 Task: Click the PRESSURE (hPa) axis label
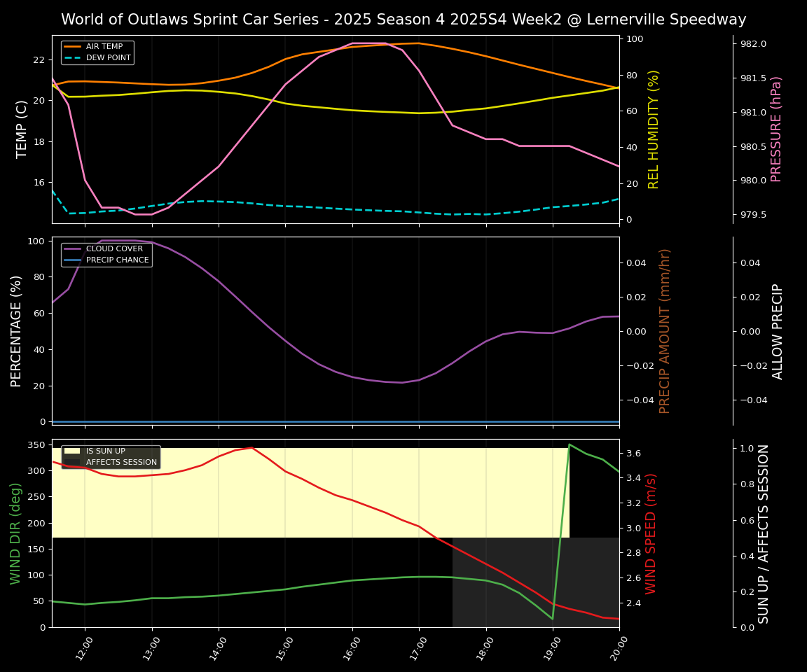click(776, 129)
